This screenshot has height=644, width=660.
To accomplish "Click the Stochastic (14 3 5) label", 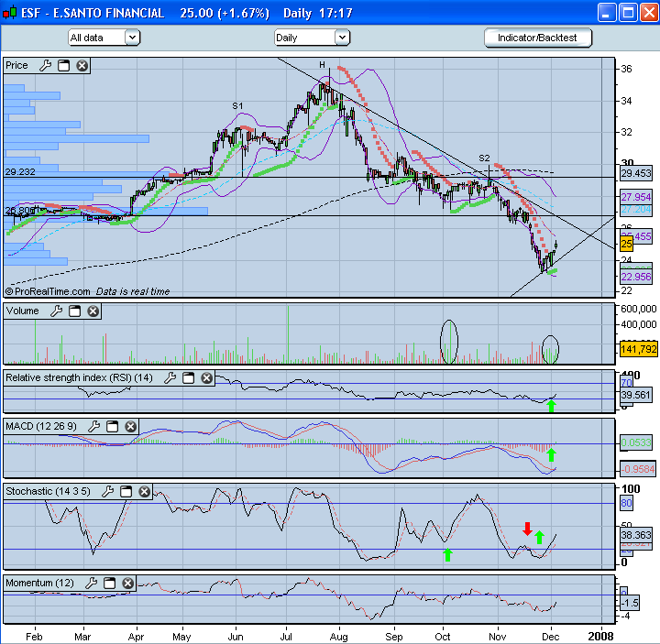I will coord(48,491).
